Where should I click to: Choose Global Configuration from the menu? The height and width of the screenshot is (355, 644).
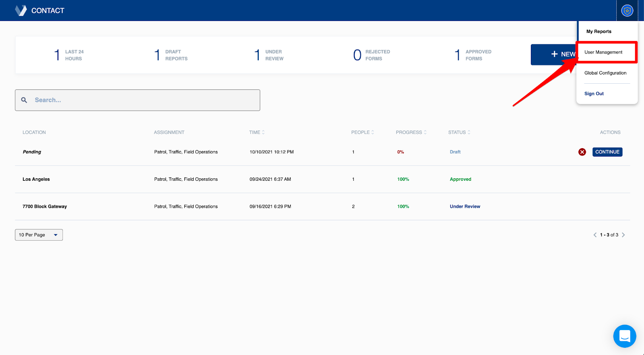coord(605,73)
